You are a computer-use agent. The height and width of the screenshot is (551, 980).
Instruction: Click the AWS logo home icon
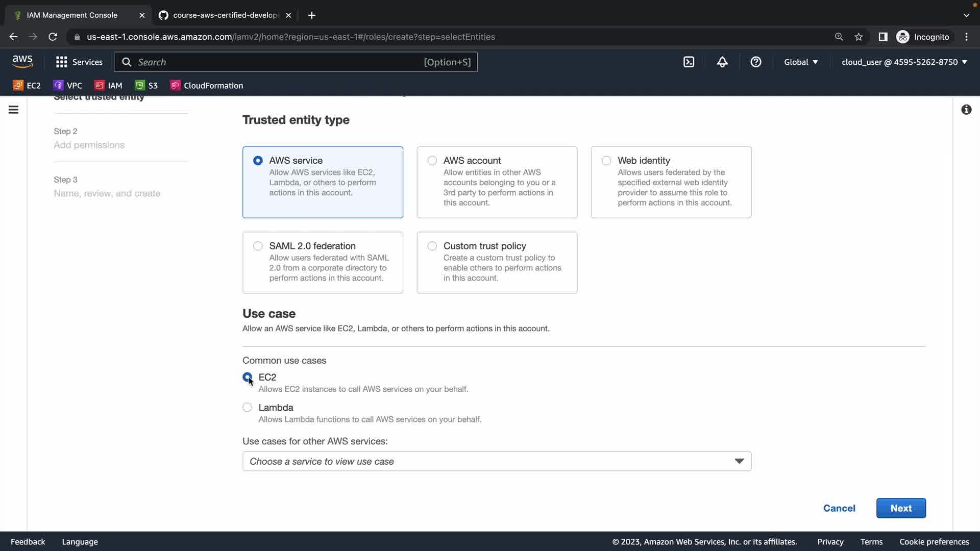pos(22,62)
